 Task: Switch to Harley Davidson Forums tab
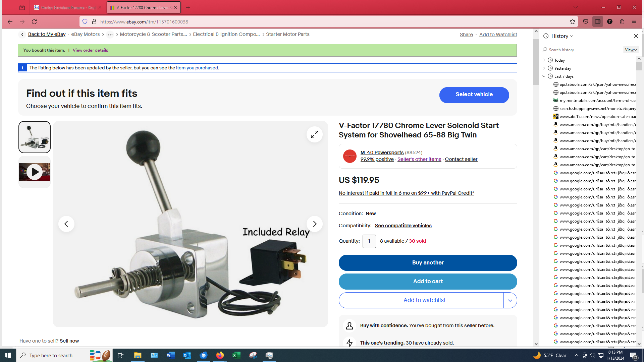coord(67,7)
